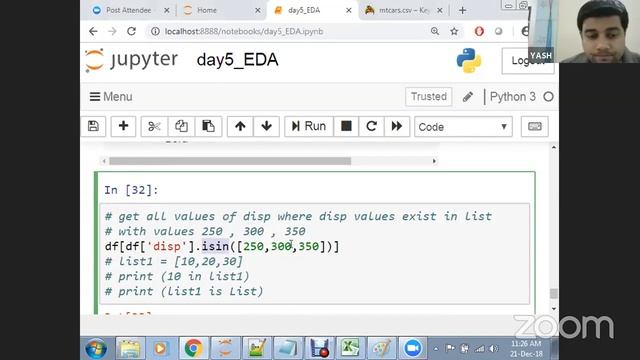
Task: Interrupt the kernel with stop square icon
Action: (346, 126)
